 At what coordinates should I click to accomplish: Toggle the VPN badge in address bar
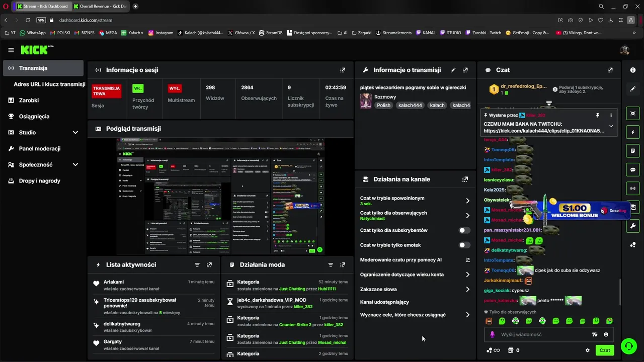click(41, 20)
